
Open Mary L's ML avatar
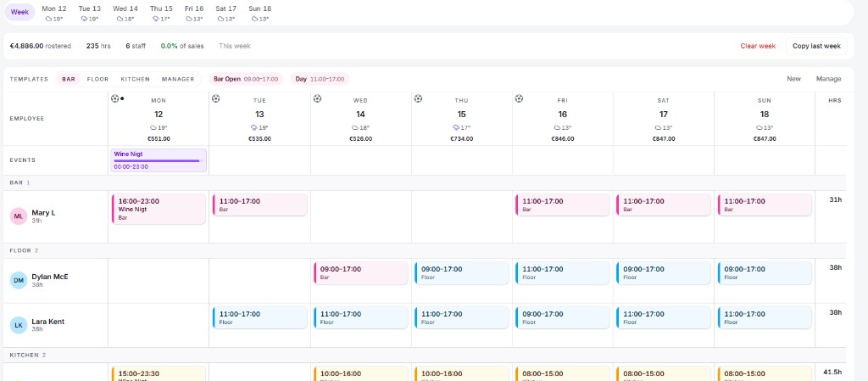(19, 216)
